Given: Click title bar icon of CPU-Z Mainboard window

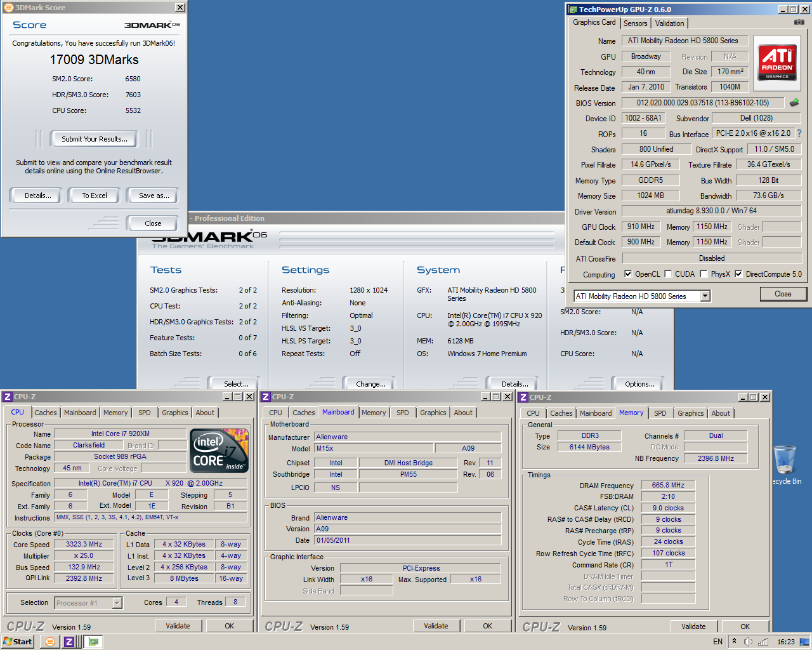Looking at the screenshot, I should [x=266, y=397].
